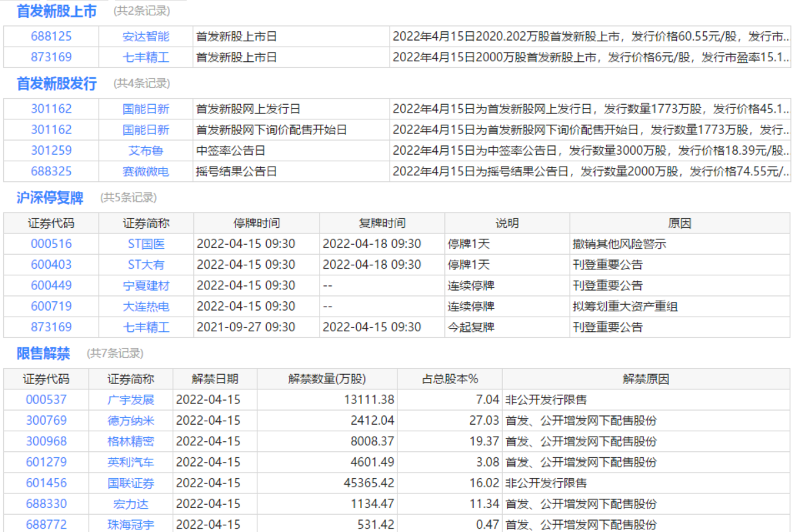Image resolution: width=799 pixels, height=532 pixels.
Task: Open the 首发新股发行 section heading
Action: [57, 83]
